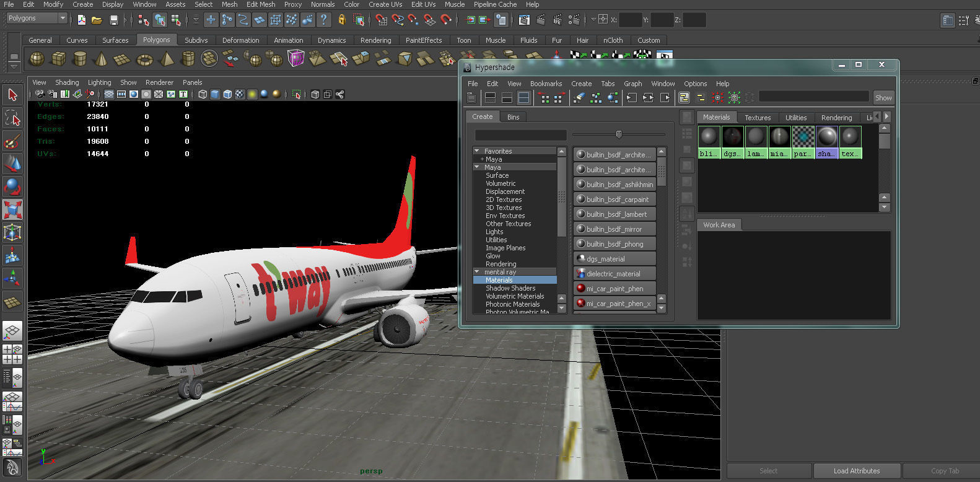This screenshot has width=980, height=482.
Task: Create a polygon cone from shelf
Action: pyautogui.click(x=101, y=59)
